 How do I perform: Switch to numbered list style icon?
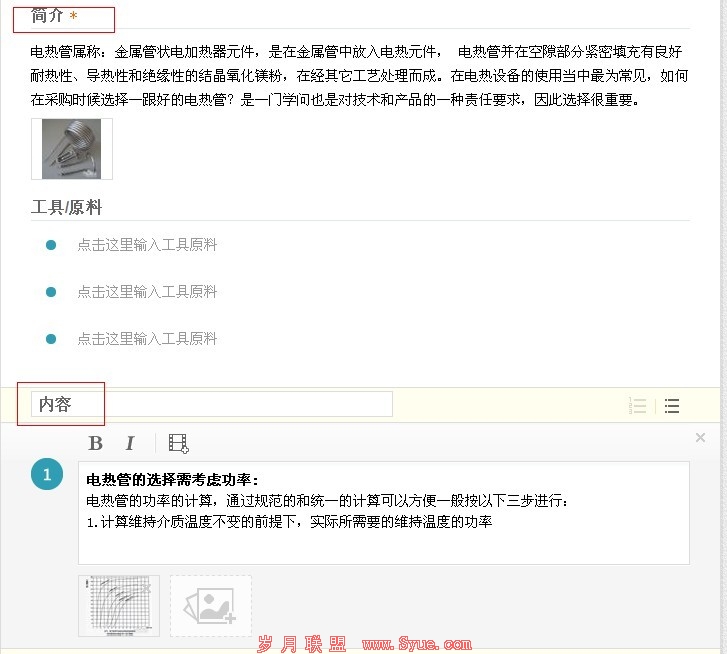(638, 406)
